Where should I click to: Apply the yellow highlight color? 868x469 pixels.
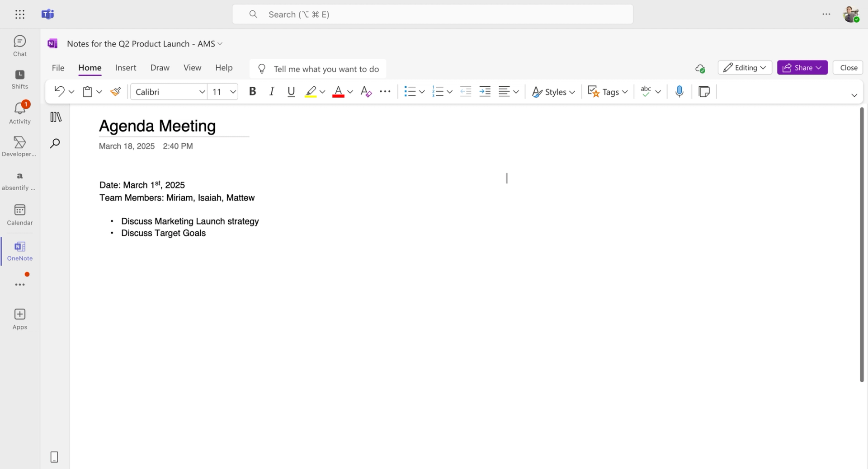point(311,92)
